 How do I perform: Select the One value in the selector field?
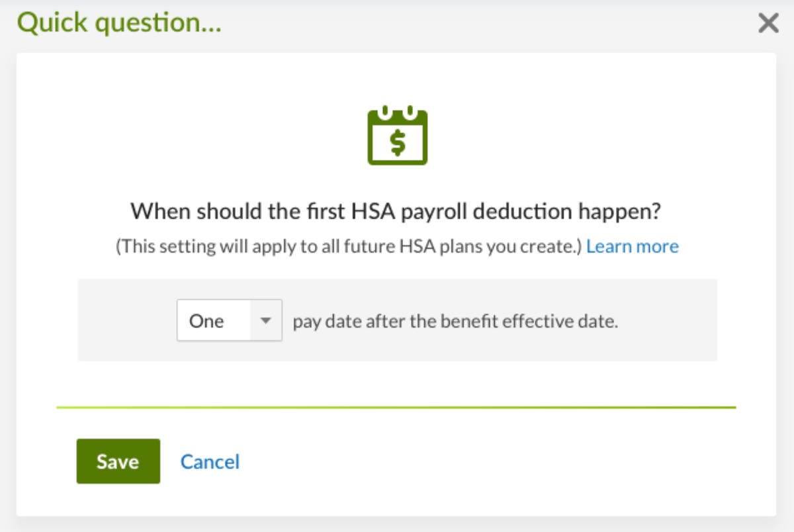tap(205, 320)
